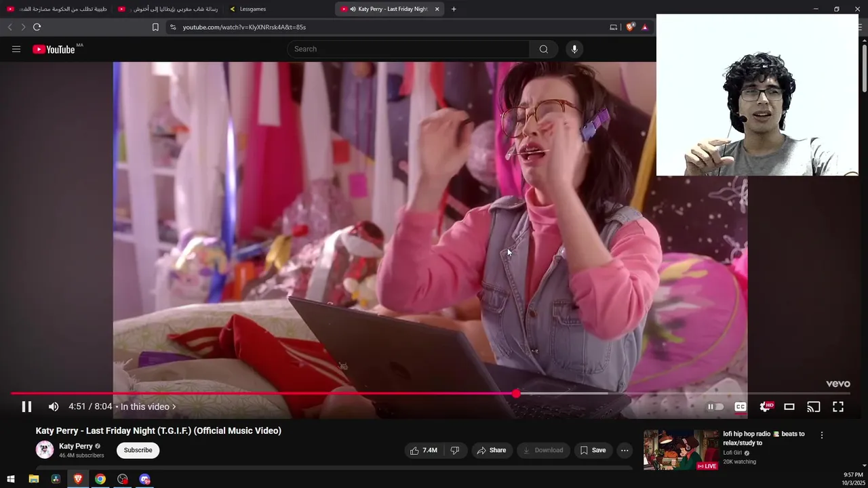Image resolution: width=868 pixels, height=488 pixels.
Task: Switch to the second Arabic YouTube tab
Action: pyautogui.click(x=167, y=9)
